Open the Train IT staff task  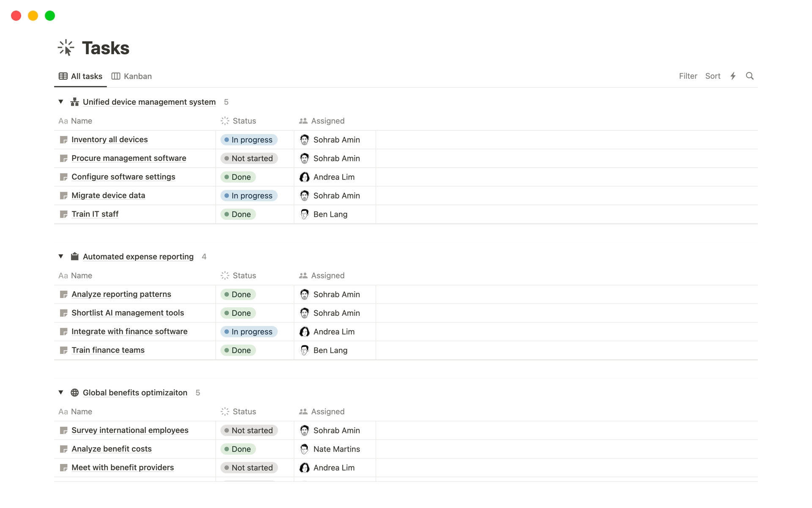tap(95, 214)
